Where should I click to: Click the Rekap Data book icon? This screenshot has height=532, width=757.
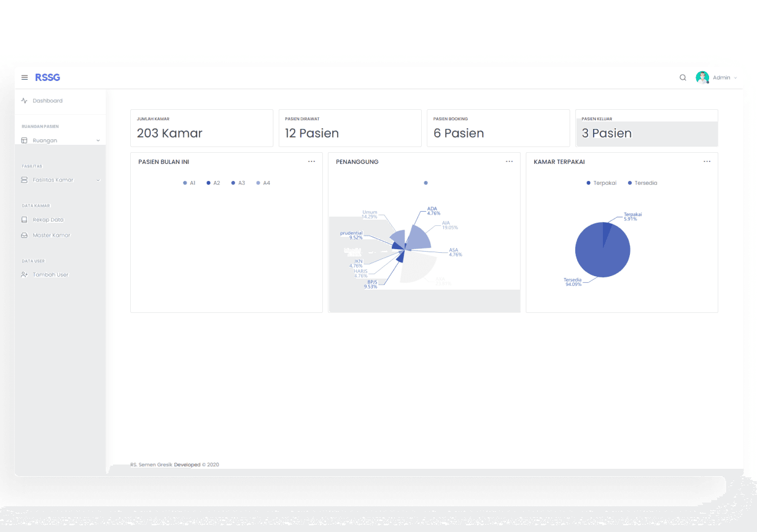pyautogui.click(x=24, y=220)
